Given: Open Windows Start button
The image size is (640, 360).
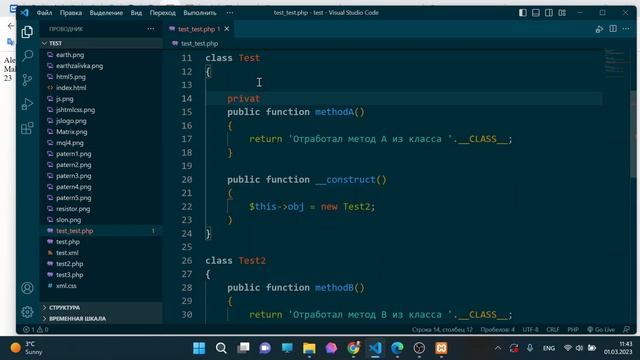Looking at the screenshot, I should click(199, 348).
